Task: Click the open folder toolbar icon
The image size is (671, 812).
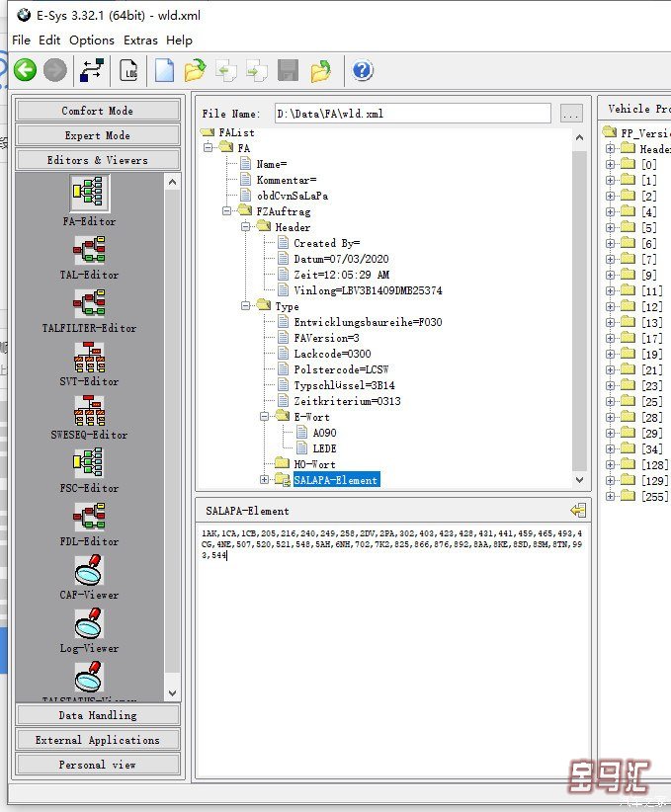Action: [195, 70]
